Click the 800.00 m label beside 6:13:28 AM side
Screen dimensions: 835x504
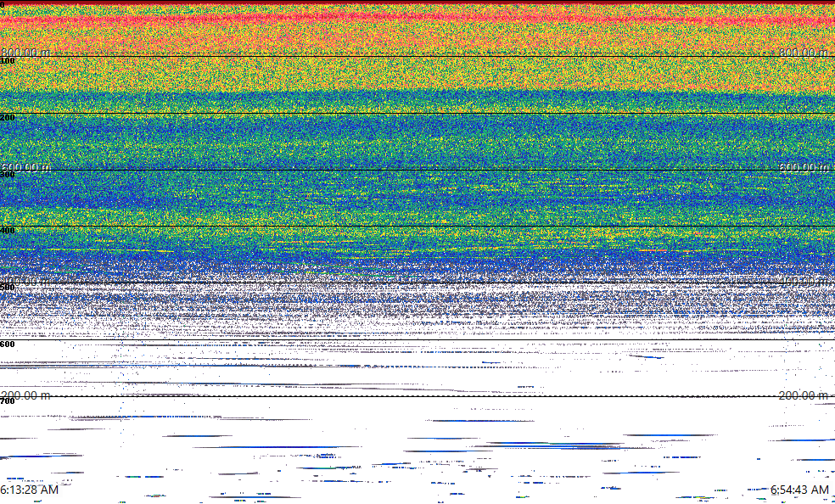(x=25, y=52)
